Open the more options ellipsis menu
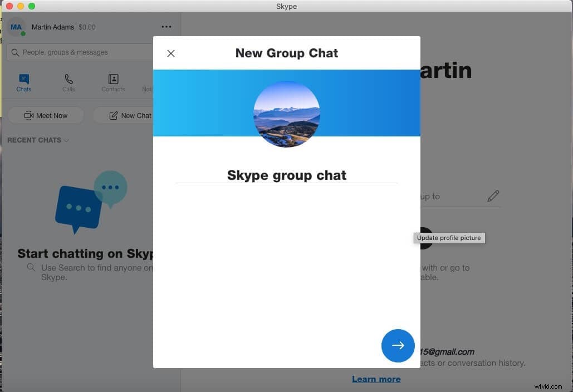573x392 pixels. pos(166,26)
